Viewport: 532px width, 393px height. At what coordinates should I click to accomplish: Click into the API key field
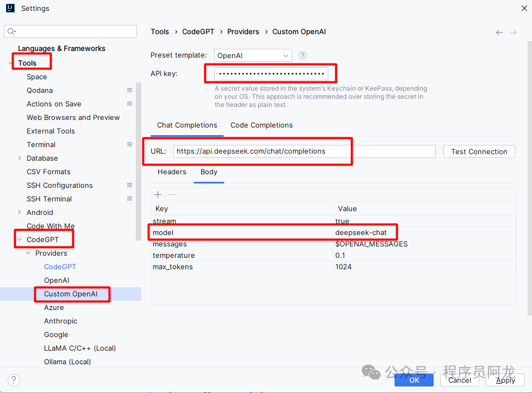coord(271,73)
